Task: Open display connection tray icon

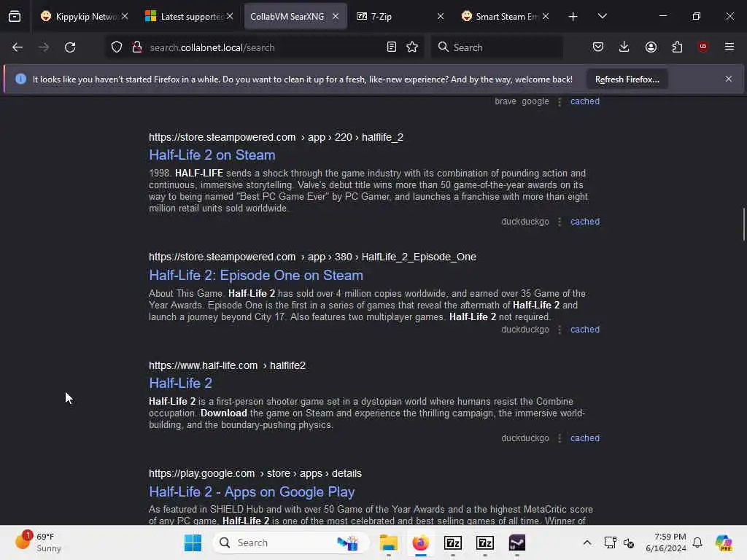Action: click(x=611, y=542)
